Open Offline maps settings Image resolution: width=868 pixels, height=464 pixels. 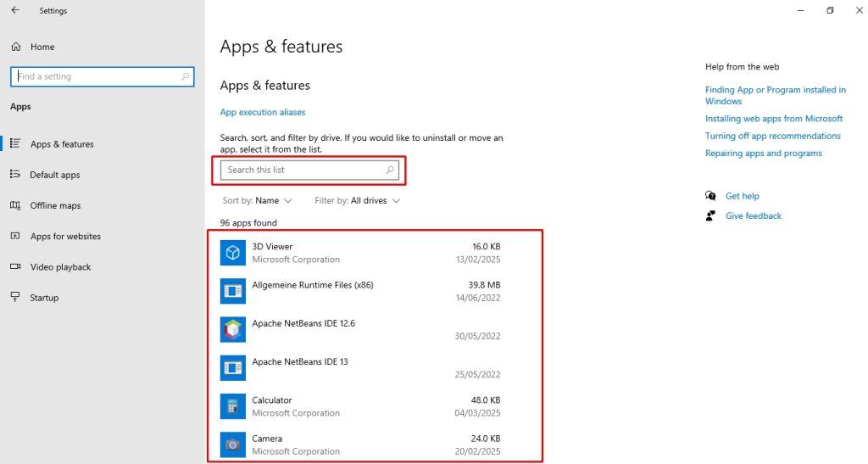coord(55,205)
